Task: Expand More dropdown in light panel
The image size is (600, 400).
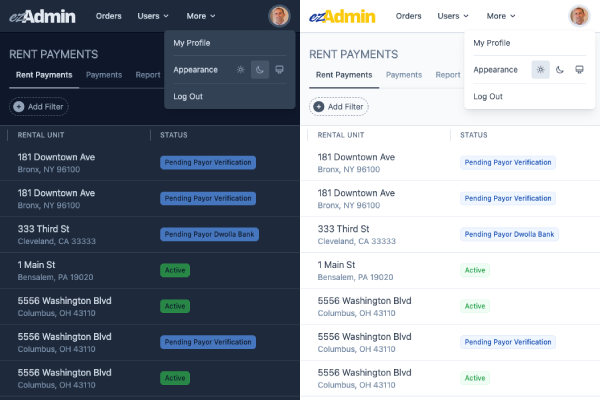Action: pos(501,16)
